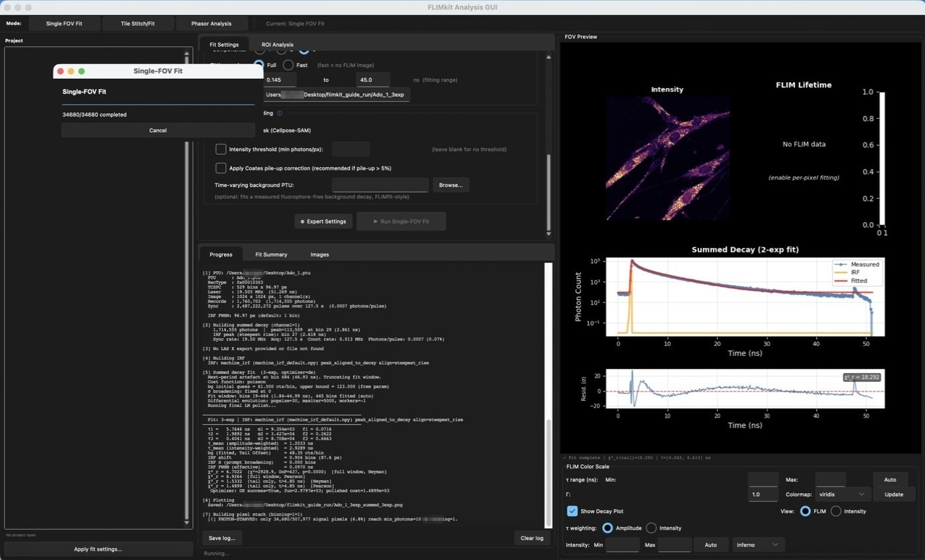The height and width of the screenshot is (560, 925).
Task: Click the Save log button
Action: pyautogui.click(x=221, y=538)
